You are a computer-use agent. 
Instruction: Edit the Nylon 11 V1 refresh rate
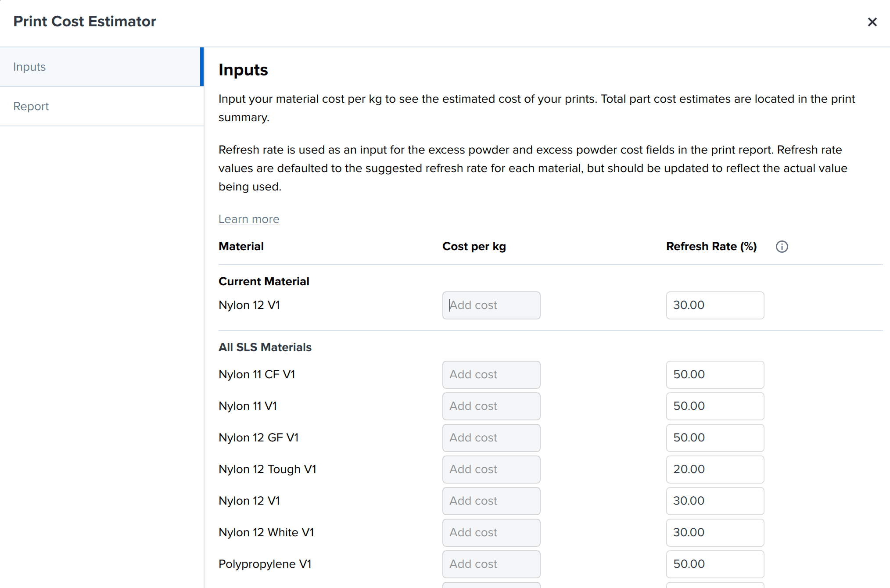(715, 406)
